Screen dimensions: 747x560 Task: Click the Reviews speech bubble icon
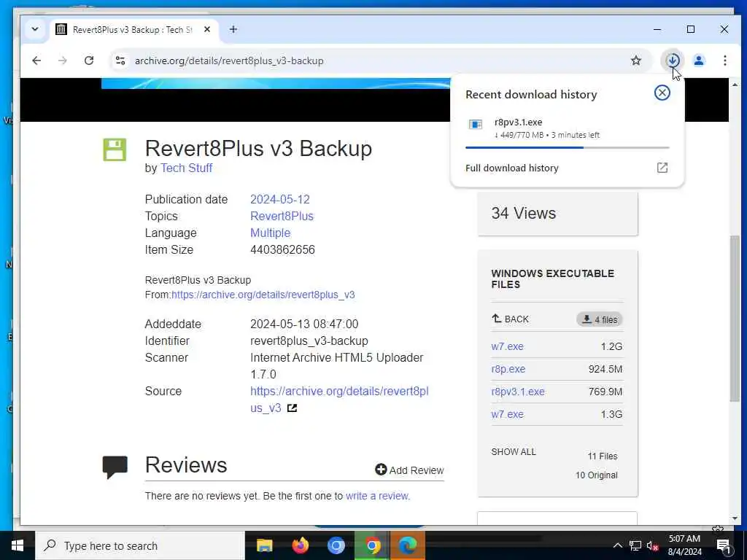[x=115, y=467]
